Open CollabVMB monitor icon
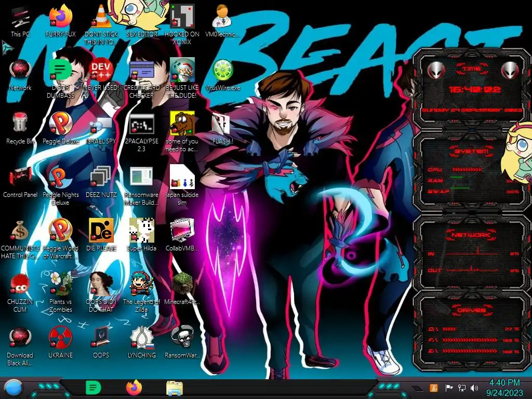This screenshot has width=532, height=399. click(182, 235)
